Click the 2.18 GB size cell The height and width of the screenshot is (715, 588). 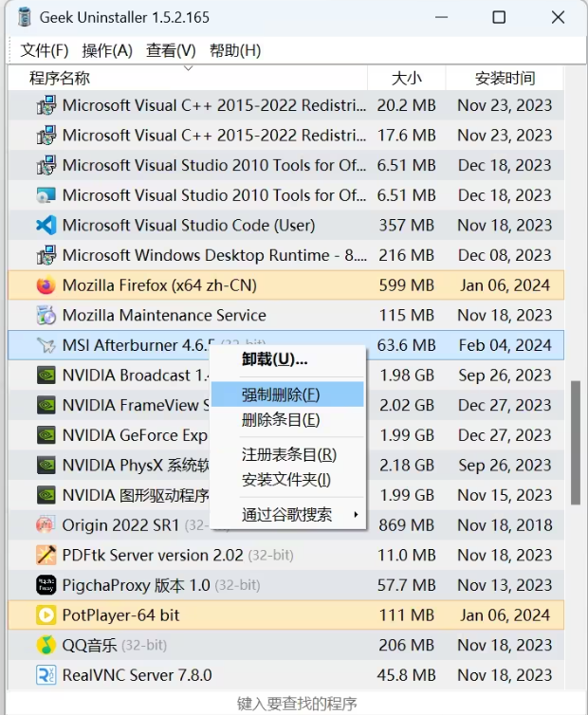(407, 465)
